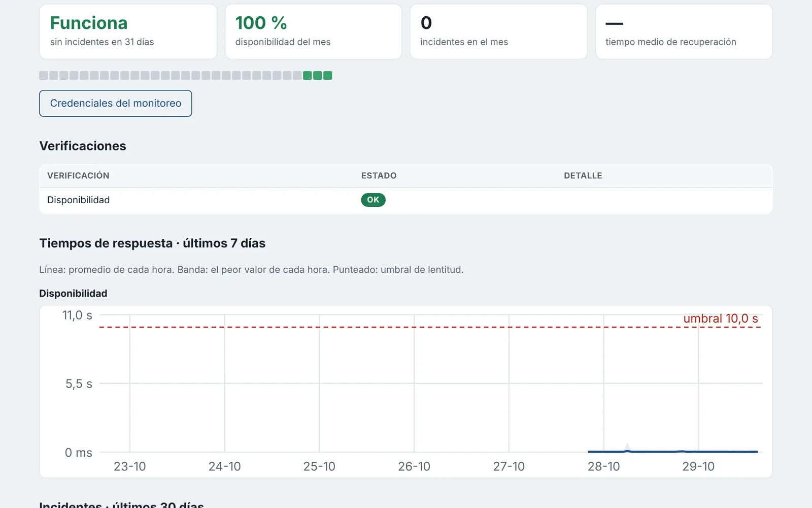The height and width of the screenshot is (508, 812).
Task: Click the chart legend description starting 'Línea: promedio'
Action: click(x=251, y=270)
